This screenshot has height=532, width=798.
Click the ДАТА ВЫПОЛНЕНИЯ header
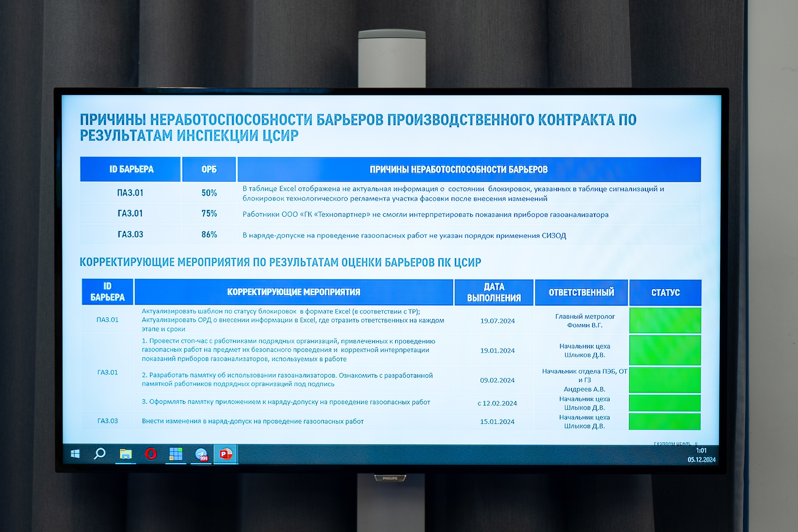494,292
